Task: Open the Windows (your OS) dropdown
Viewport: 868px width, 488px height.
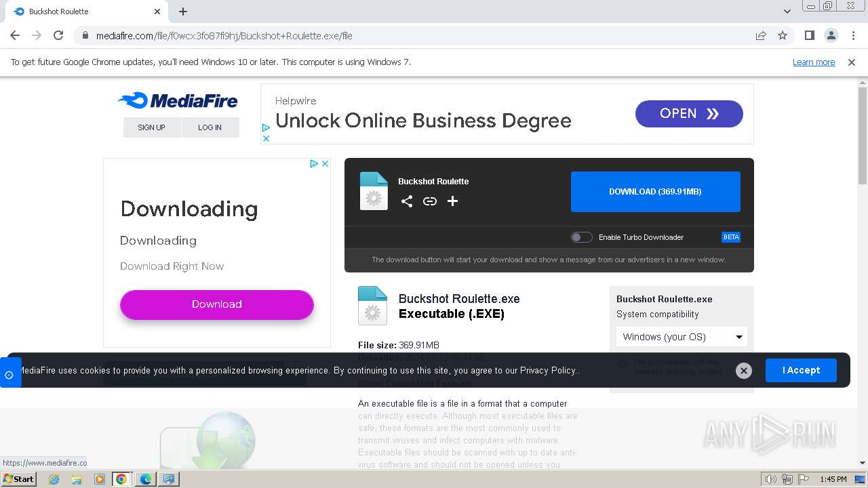Action: 682,337
